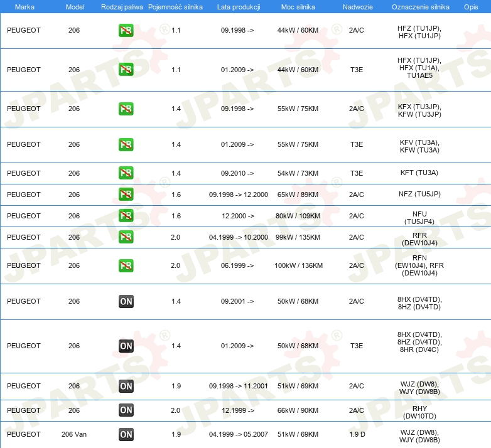
Task: Click engine power 100kW / 136KM
Action: point(298,265)
